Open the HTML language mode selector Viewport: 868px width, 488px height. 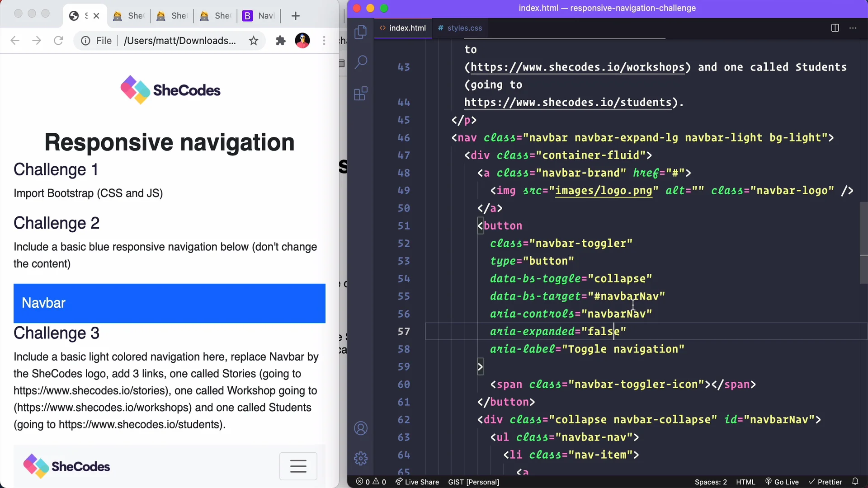(x=745, y=482)
